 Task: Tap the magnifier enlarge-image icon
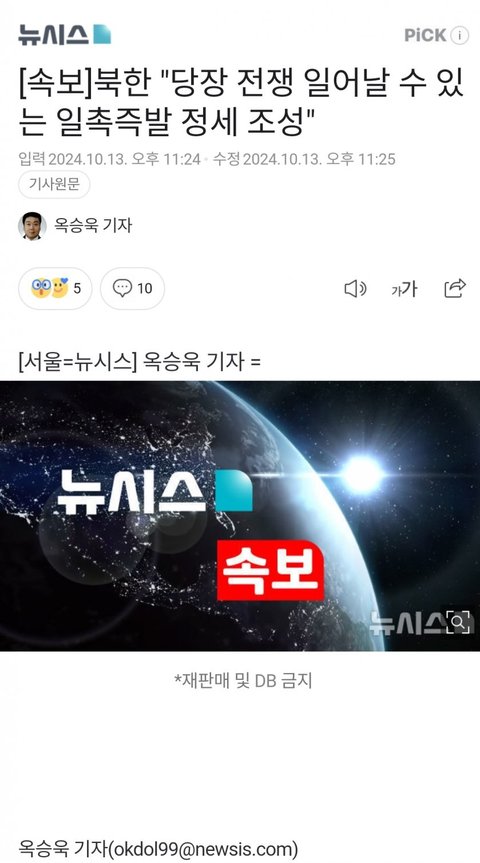click(458, 622)
